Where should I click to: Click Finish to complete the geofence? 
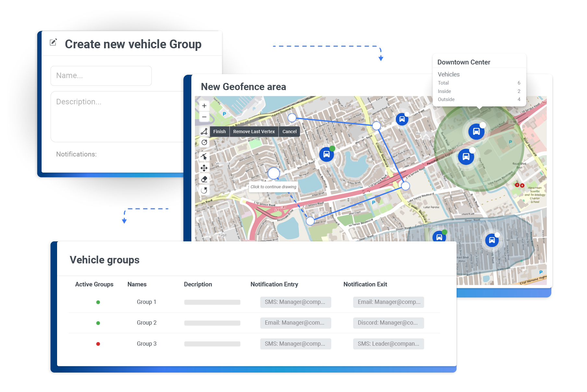click(220, 132)
